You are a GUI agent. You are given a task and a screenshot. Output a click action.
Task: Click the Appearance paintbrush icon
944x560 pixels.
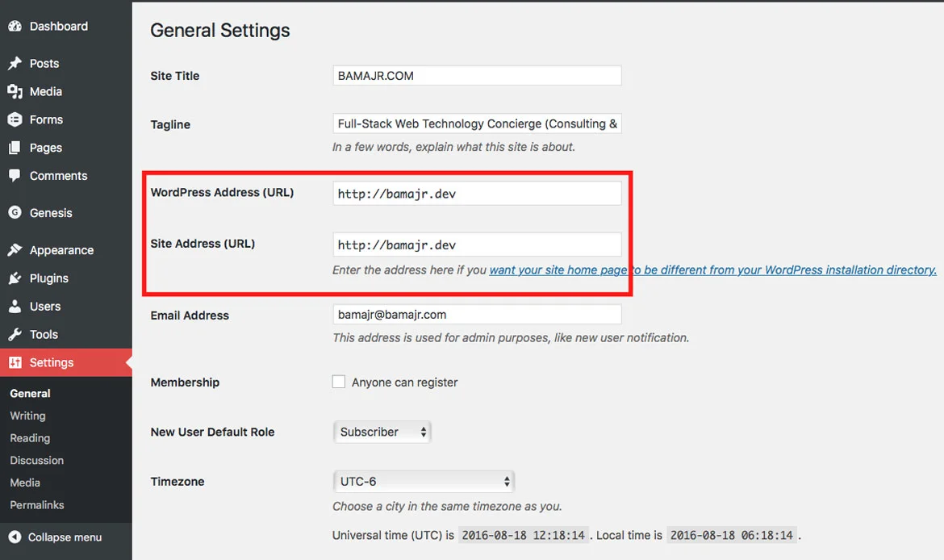[15, 250]
